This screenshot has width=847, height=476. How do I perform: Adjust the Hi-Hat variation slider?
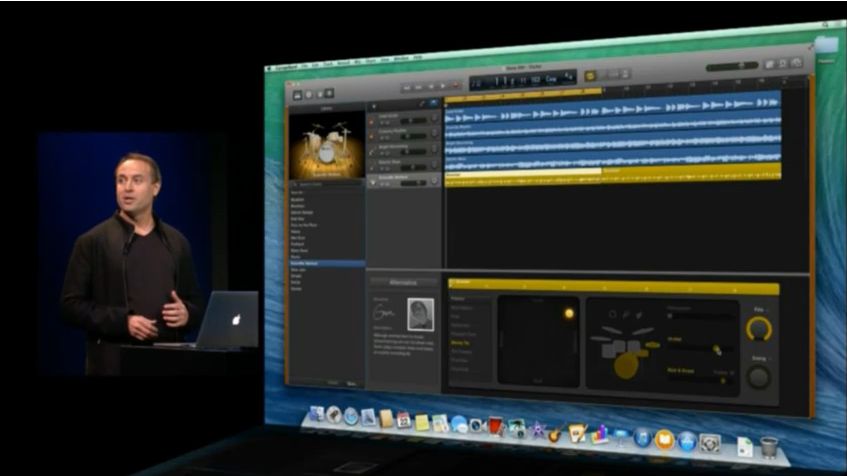(700, 350)
